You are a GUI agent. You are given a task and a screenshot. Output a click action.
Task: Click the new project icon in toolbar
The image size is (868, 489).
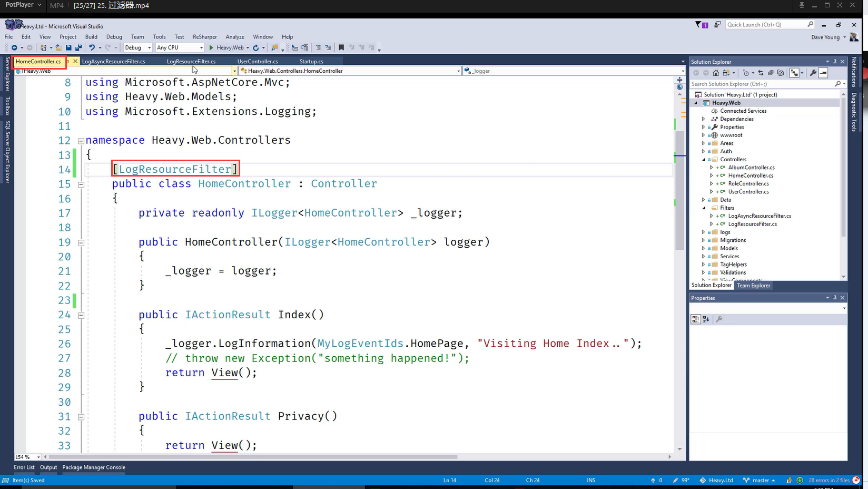pos(44,47)
